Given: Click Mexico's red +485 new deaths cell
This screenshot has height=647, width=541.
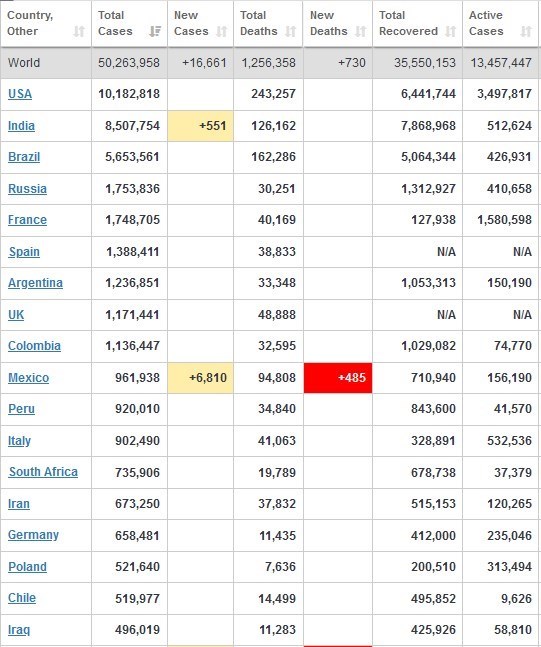Looking at the screenshot, I should point(338,378).
